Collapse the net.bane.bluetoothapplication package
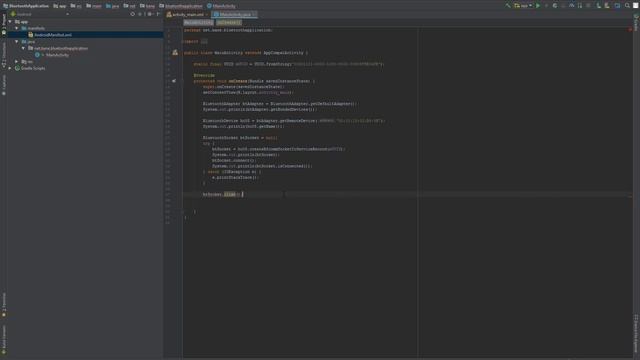This screenshot has height=360, width=640. (23, 48)
